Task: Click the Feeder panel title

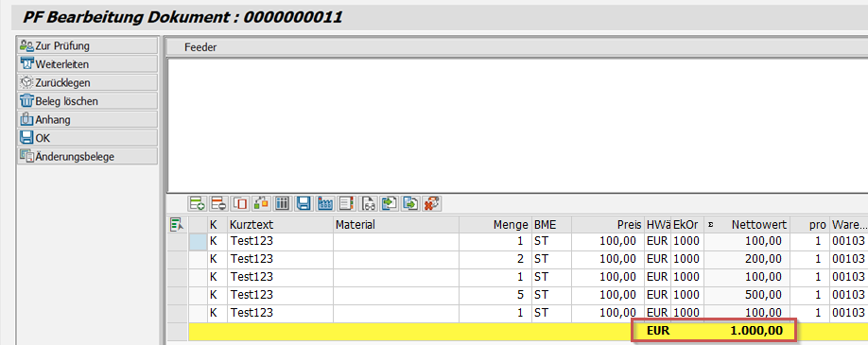Action: tap(200, 47)
